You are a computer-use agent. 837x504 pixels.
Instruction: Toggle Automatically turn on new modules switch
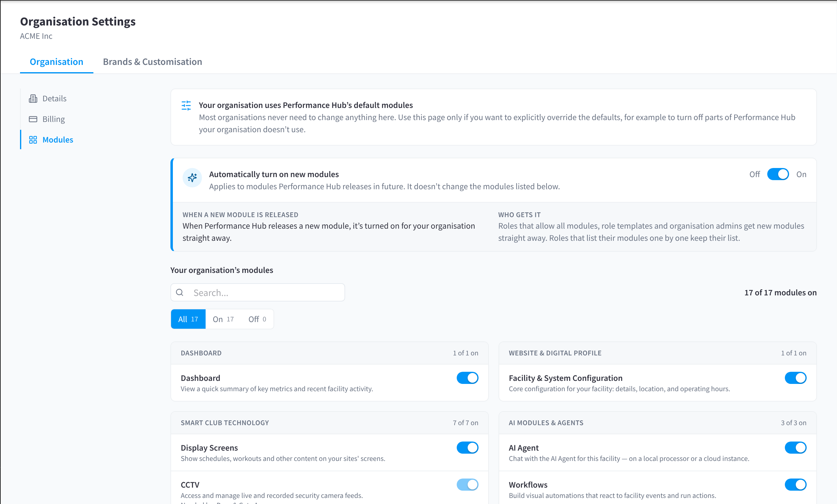point(778,174)
